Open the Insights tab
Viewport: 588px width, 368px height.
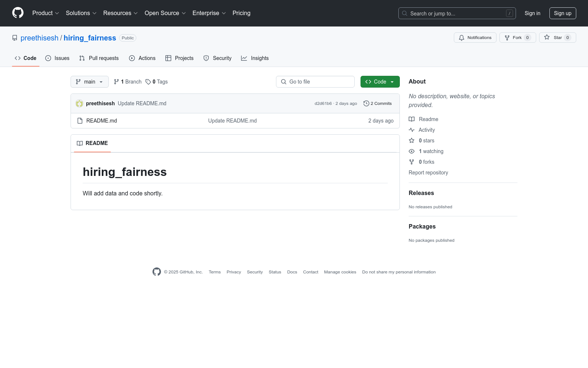pyautogui.click(x=255, y=58)
